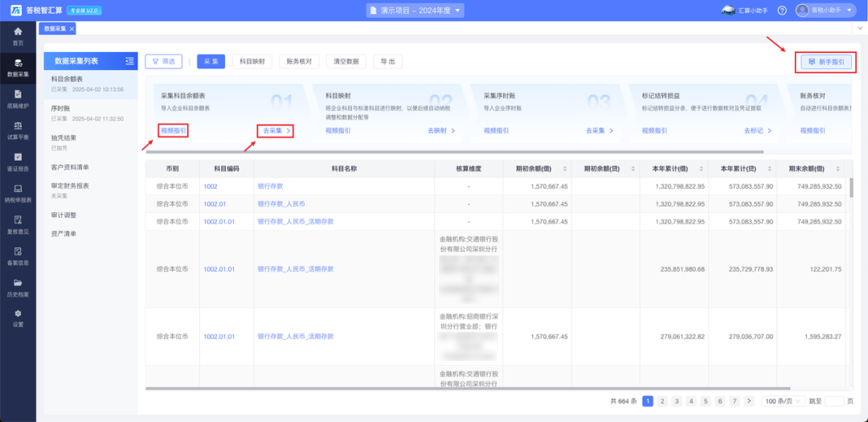Click the user avatar icon

tap(803, 10)
